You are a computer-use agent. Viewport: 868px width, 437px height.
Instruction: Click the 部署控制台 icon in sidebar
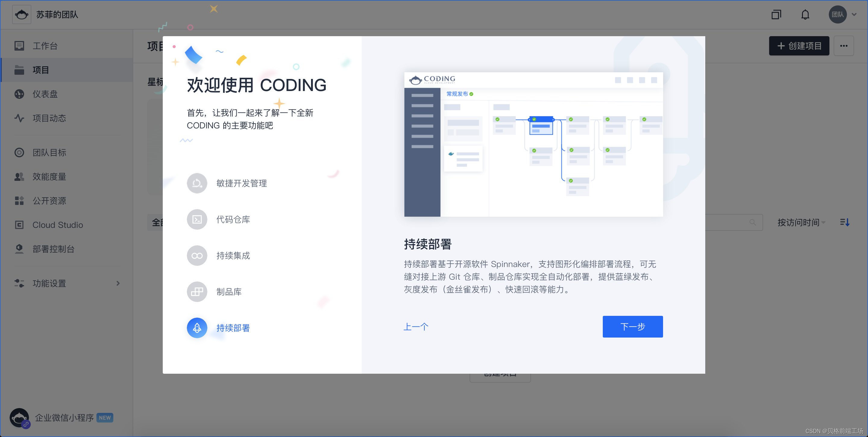19,249
